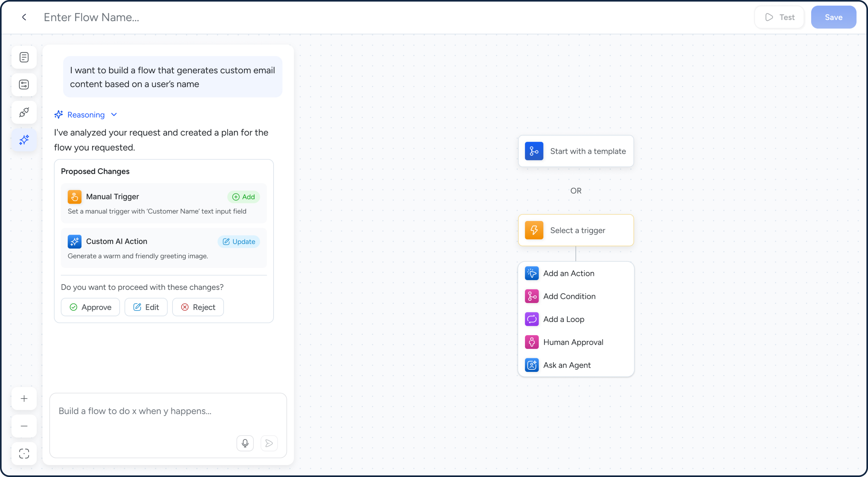
Task: Open the connections plug sidebar icon
Action: coord(24,112)
